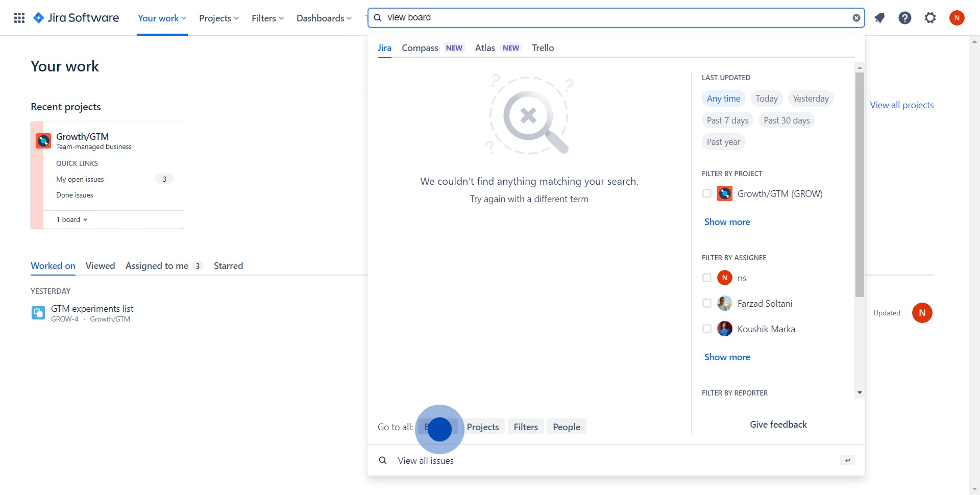Image resolution: width=980 pixels, height=495 pixels.
Task: Open the user profile avatar menu
Action: click(x=957, y=18)
